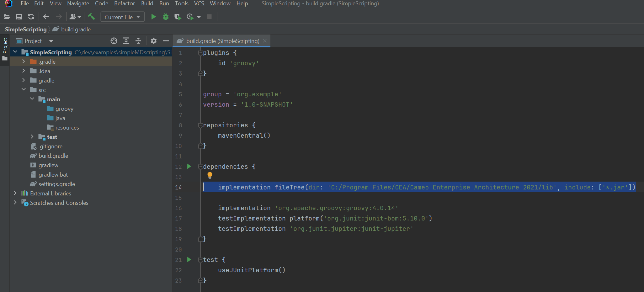The height and width of the screenshot is (292, 644).
Task: Click the SimpleScripting breadcrumb
Action: click(x=25, y=29)
